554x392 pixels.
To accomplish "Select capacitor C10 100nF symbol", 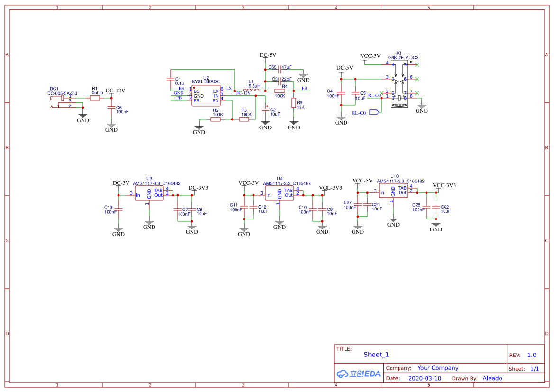I will coord(313,209).
